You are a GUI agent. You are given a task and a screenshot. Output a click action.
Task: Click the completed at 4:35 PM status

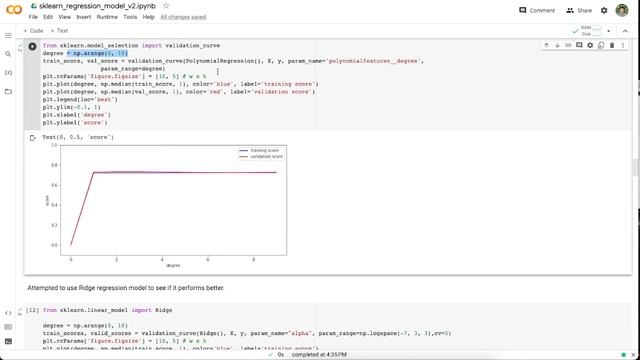point(319,355)
